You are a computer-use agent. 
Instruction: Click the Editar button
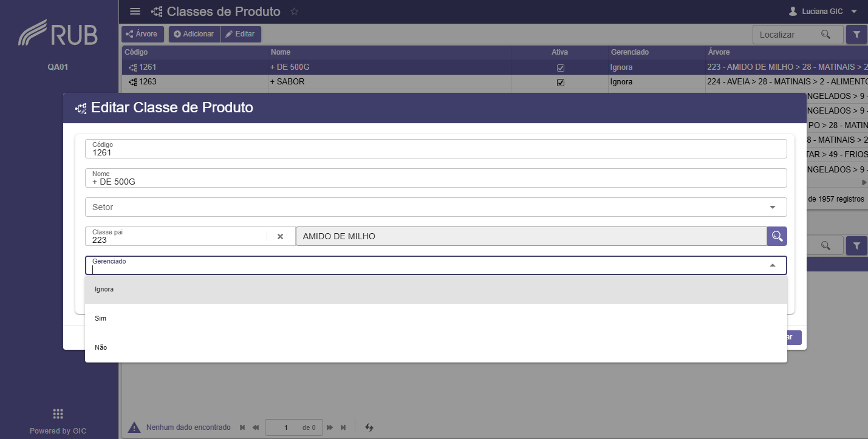coord(241,34)
